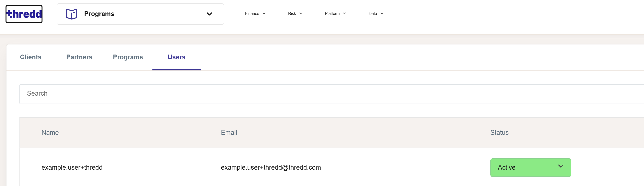
Task: Click the Thredd logo
Action: tap(24, 14)
